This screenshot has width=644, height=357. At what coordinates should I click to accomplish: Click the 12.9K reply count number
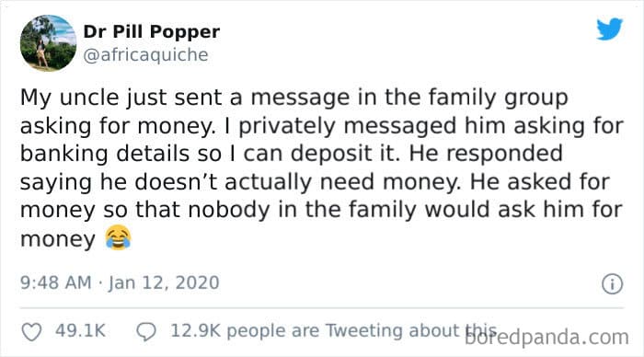pyautogui.click(x=195, y=330)
